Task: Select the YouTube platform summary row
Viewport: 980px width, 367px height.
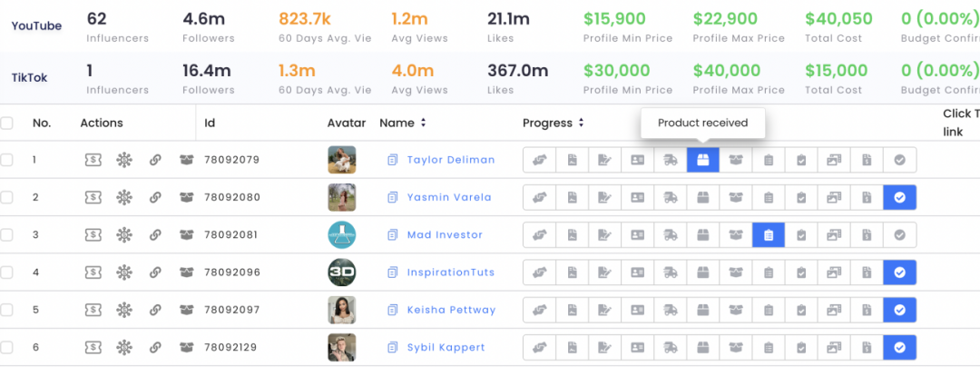Action: pos(490,26)
